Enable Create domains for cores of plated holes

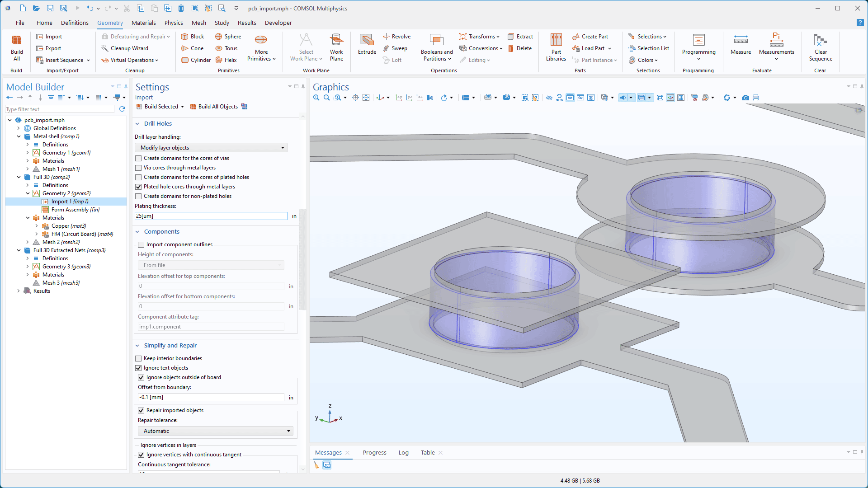pos(138,177)
